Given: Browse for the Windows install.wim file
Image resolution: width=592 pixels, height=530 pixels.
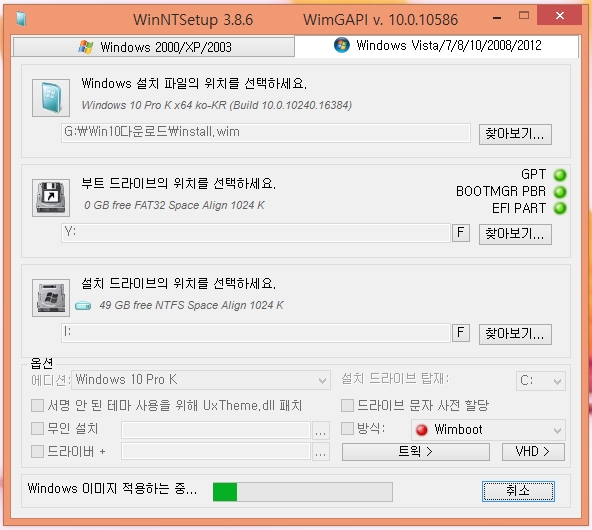Looking at the screenshot, I should [515, 134].
